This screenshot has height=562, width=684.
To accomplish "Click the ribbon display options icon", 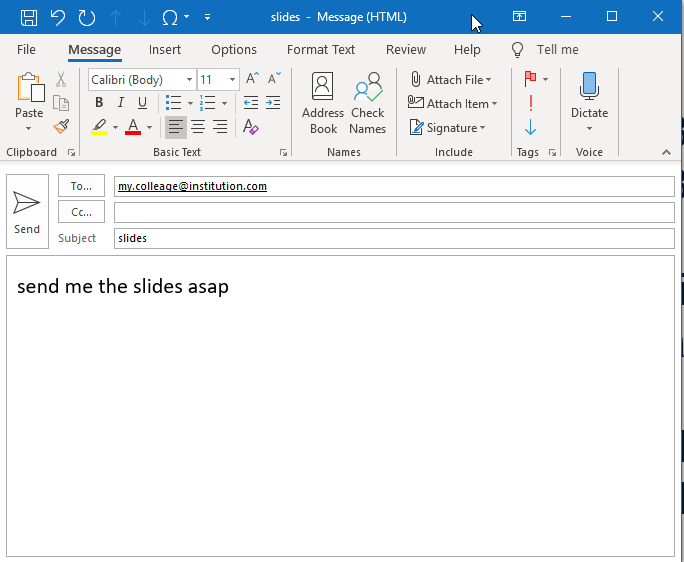I will [519, 17].
